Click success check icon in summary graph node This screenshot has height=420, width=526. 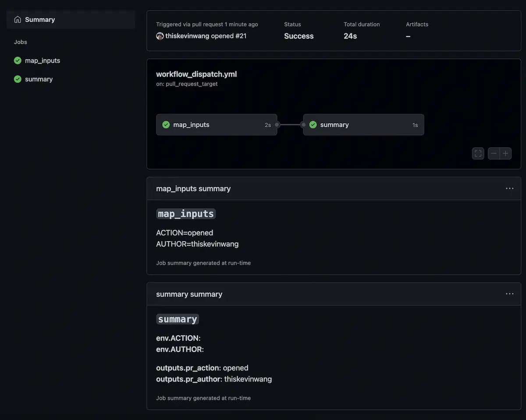click(313, 125)
